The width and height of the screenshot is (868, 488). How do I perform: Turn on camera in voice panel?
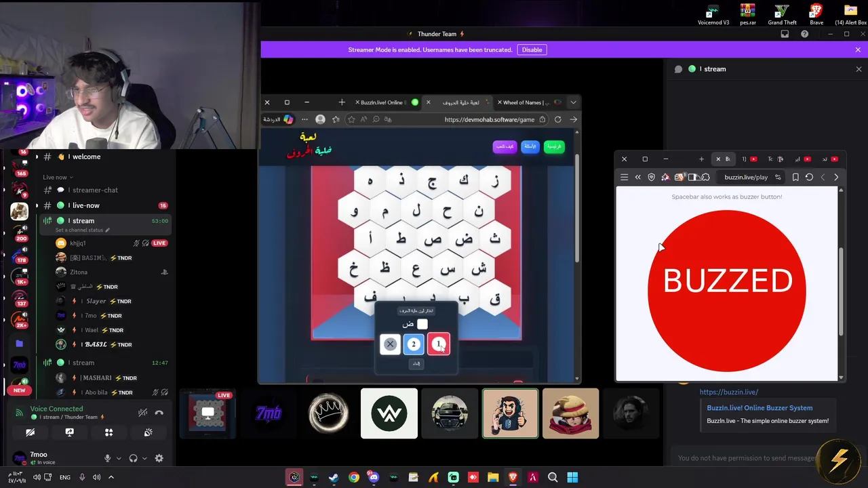coord(30,432)
